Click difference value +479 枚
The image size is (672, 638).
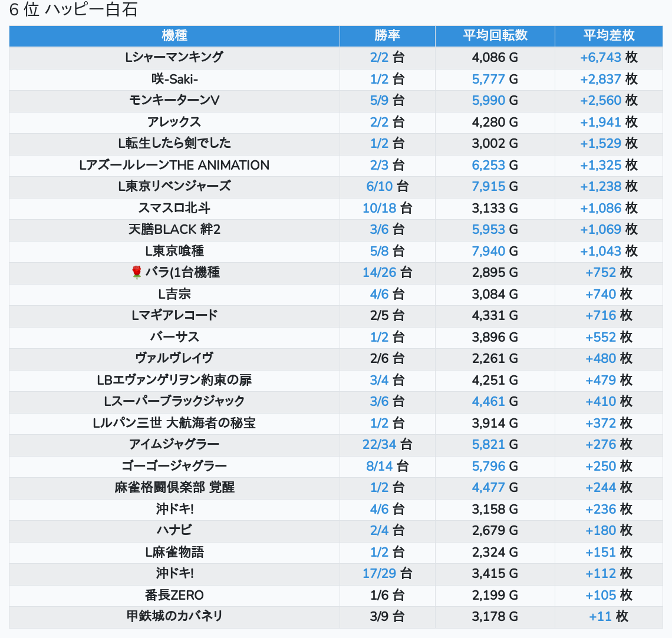pyautogui.click(x=608, y=380)
